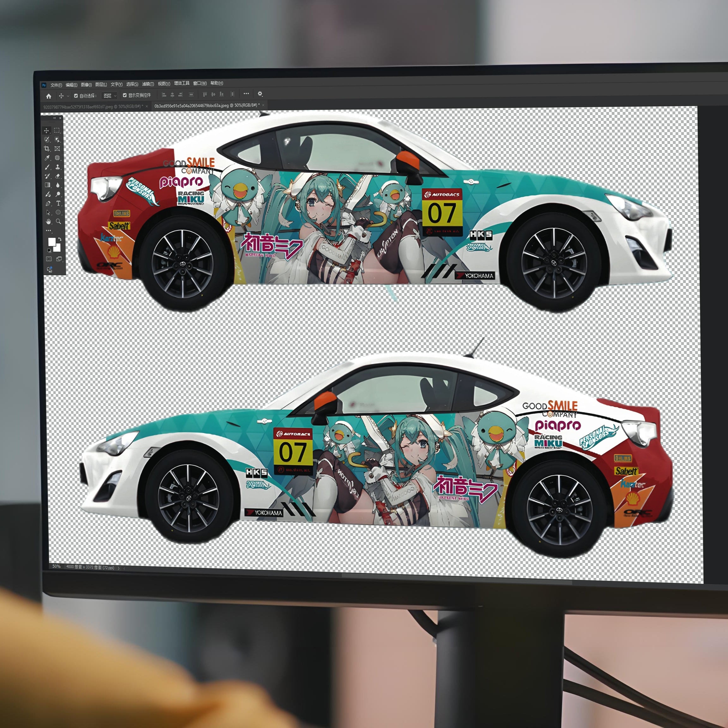Toggle the 自动选择 checkbox
Image resolution: width=728 pixels, height=728 pixels.
[76, 96]
